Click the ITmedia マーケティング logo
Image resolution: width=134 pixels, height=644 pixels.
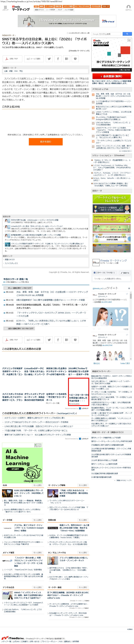point(21,8)
